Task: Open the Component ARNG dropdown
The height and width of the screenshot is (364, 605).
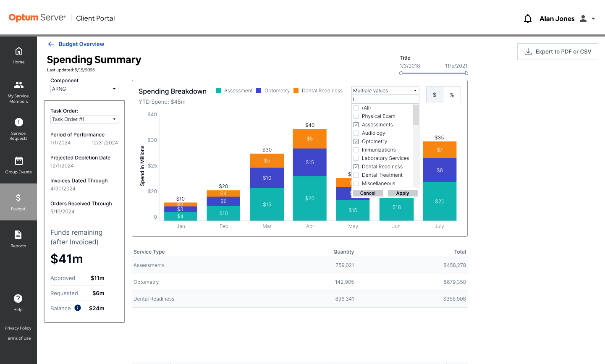Action: coord(84,89)
